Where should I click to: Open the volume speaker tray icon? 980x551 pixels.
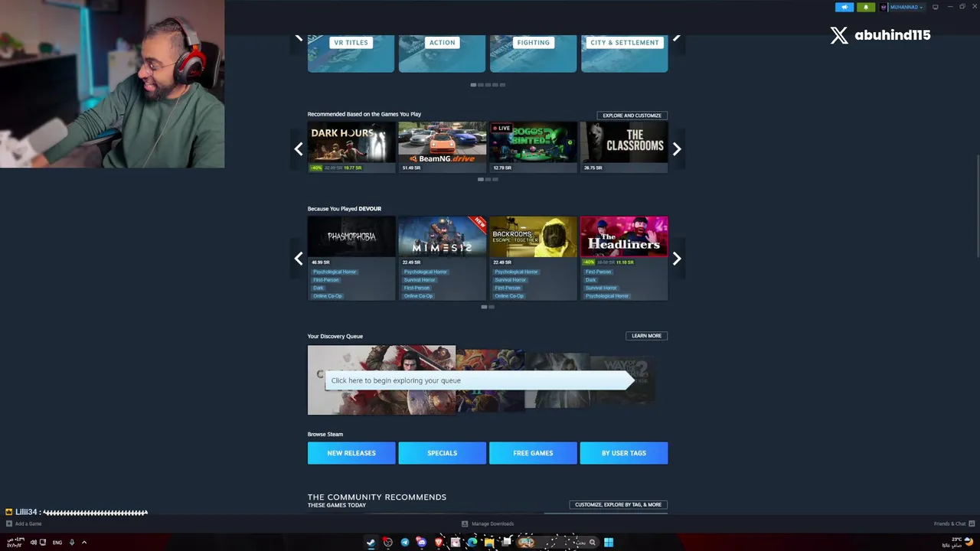(x=33, y=543)
